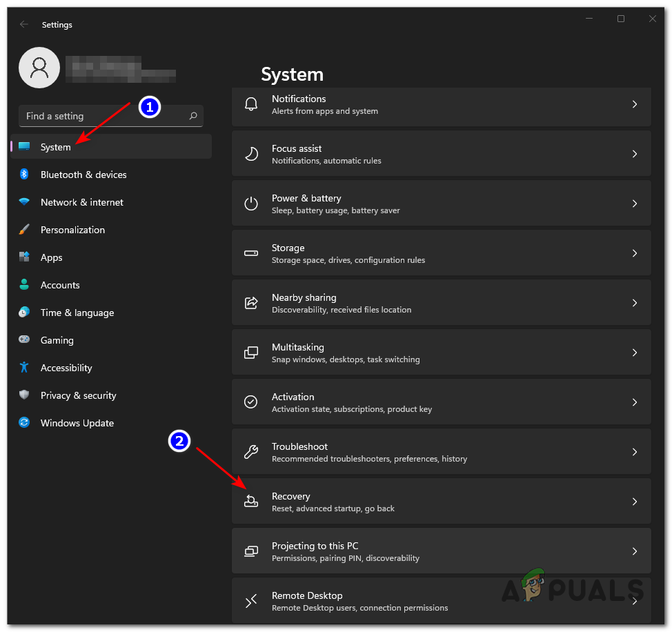Click the Focus assist moon icon
672x632 pixels.
click(x=250, y=154)
